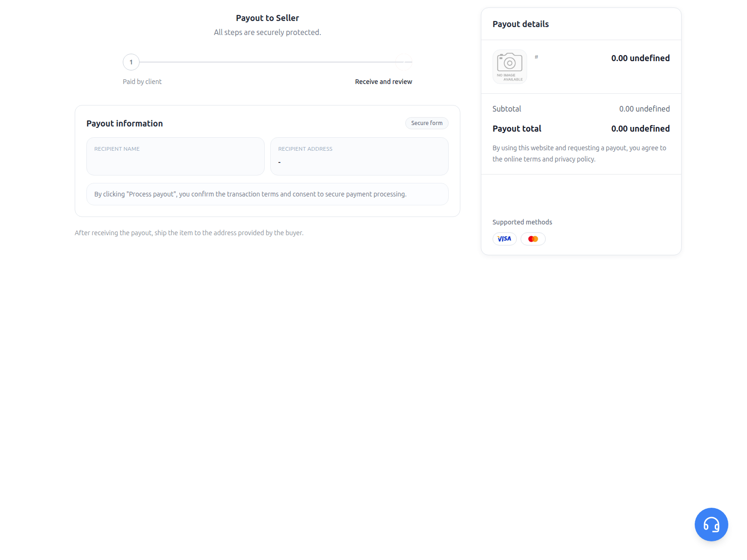
Task: Click the Visa payment method badge
Action: click(504, 239)
